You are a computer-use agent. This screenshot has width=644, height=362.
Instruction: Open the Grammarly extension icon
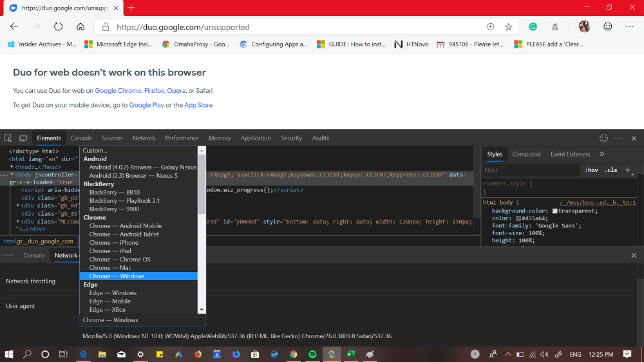pyautogui.click(x=533, y=26)
